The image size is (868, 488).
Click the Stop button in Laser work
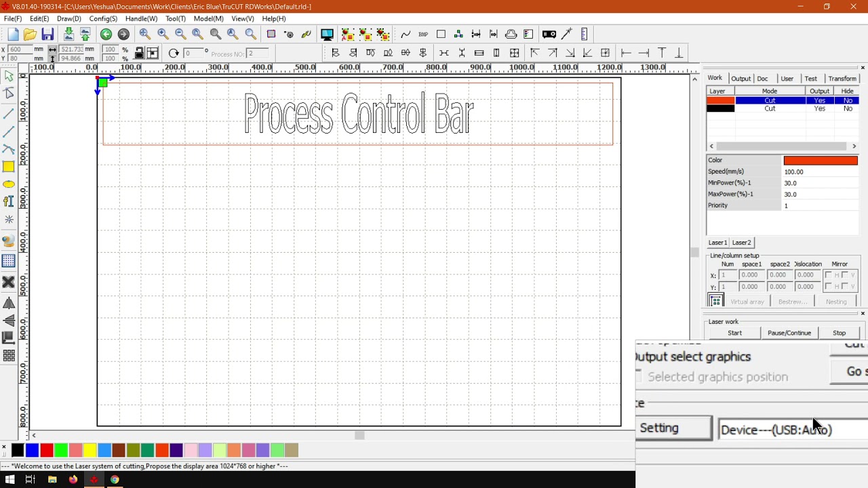[x=839, y=333]
